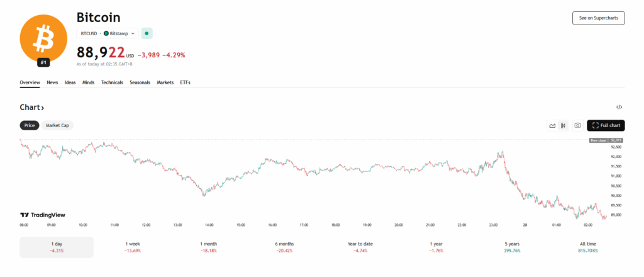Switch to the News tab
This screenshot has width=644, height=277.
(x=52, y=82)
